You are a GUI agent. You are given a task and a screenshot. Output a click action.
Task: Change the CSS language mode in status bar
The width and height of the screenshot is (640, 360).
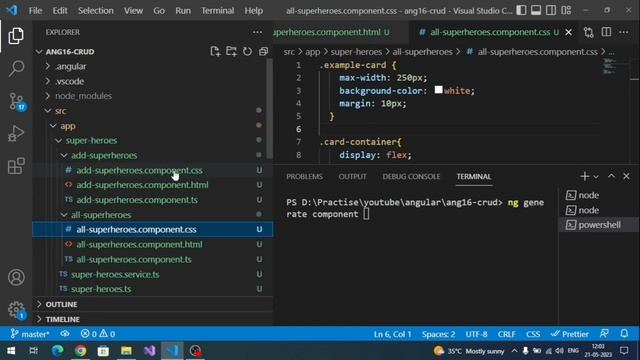(533, 334)
